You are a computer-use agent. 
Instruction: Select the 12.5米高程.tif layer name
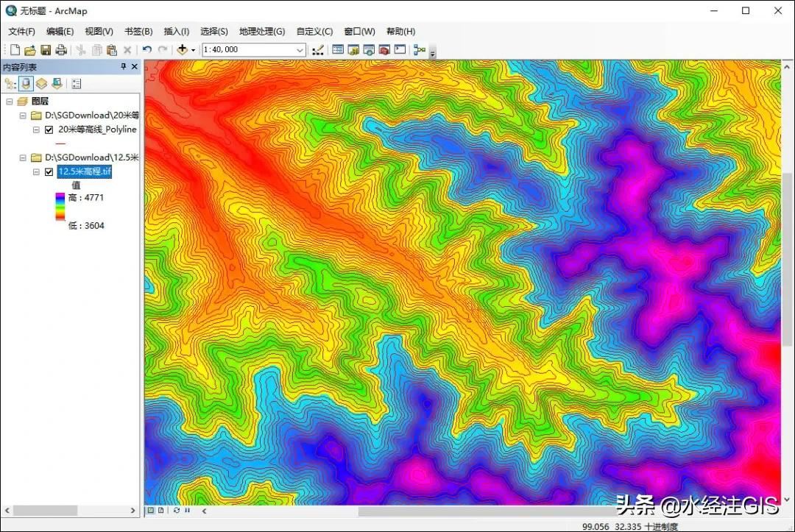click(x=84, y=171)
